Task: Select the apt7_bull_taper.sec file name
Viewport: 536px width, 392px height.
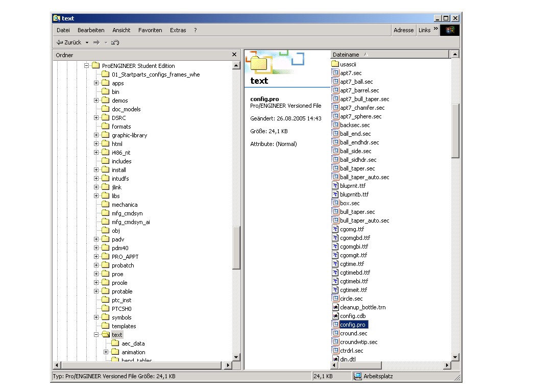Action: 364,99
